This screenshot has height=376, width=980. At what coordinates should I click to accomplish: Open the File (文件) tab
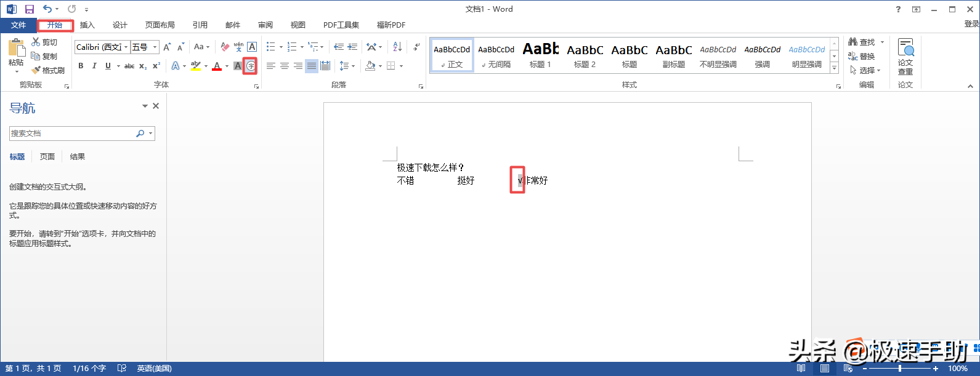click(18, 25)
